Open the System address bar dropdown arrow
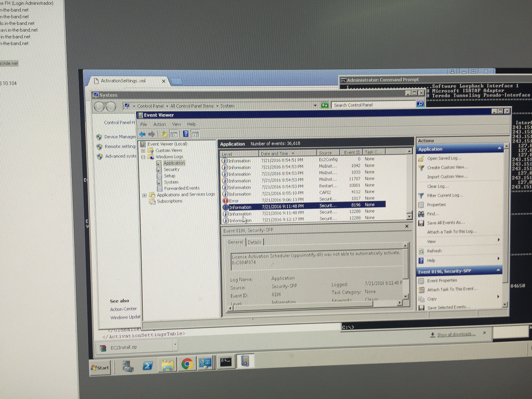This screenshot has width=532, height=399. coord(315,105)
